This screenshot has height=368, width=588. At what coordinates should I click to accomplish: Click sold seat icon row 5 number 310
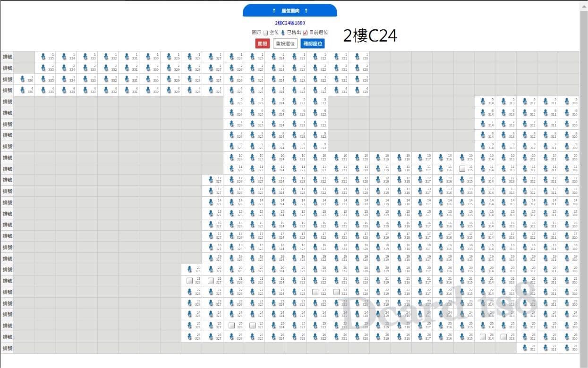pyautogui.click(x=567, y=101)
